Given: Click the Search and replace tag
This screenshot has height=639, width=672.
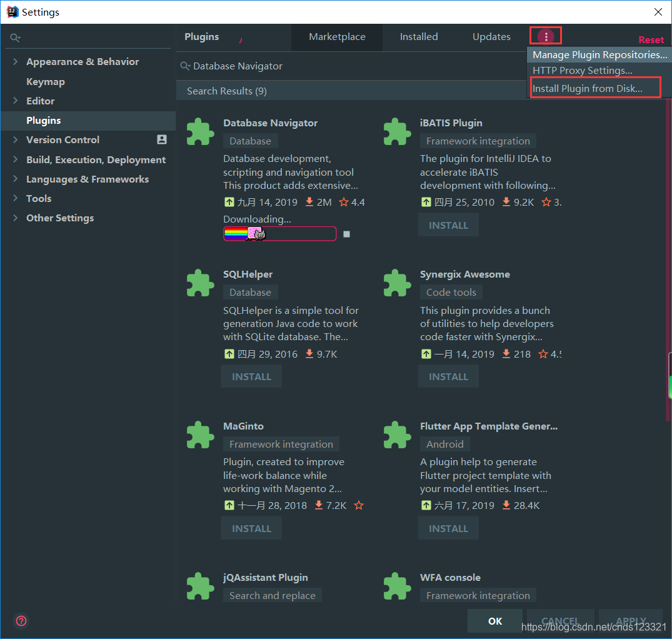Looking at the screenshot, I should coord(272,595).
